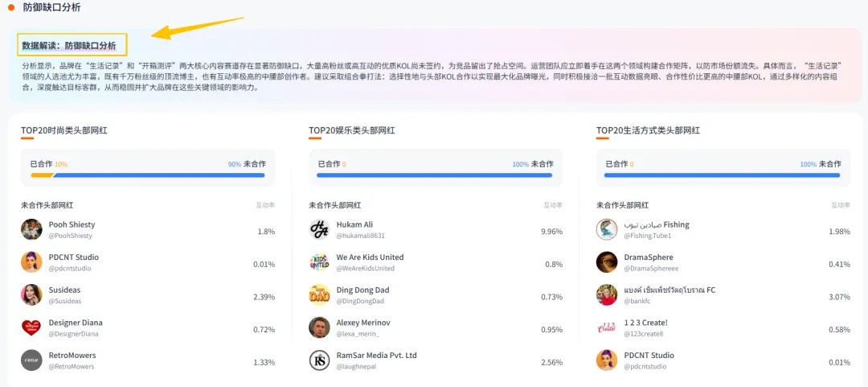Click bankfc channel avatar
The height and width of the screenshot is (387, 868).
pyautogui.click(x=607, y=295)
